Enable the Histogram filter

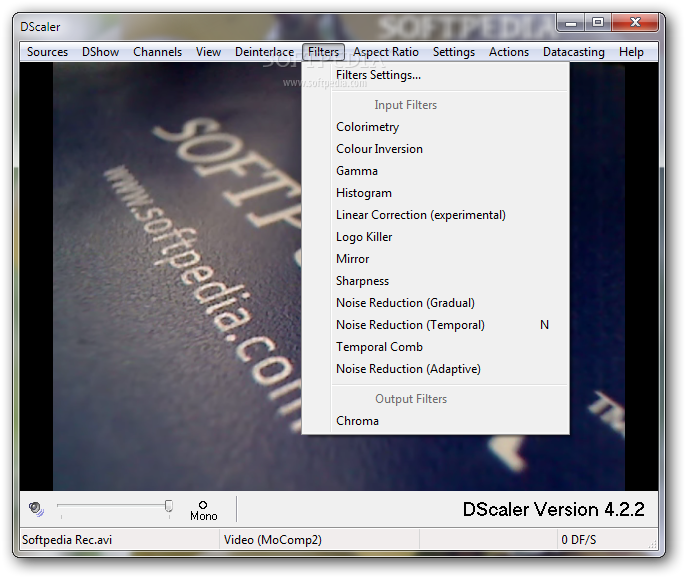[x=436, y=193]
